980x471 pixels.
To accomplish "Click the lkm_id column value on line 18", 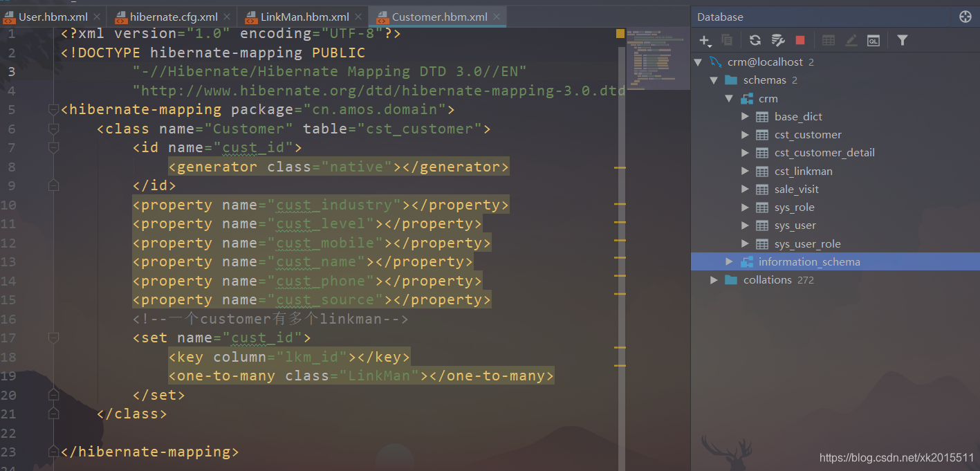I will (312, 357).
